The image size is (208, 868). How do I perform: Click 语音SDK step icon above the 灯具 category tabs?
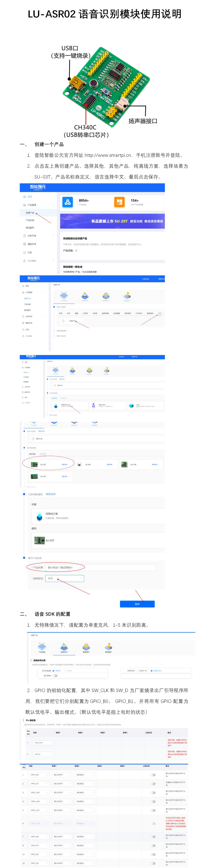point(85,296)
